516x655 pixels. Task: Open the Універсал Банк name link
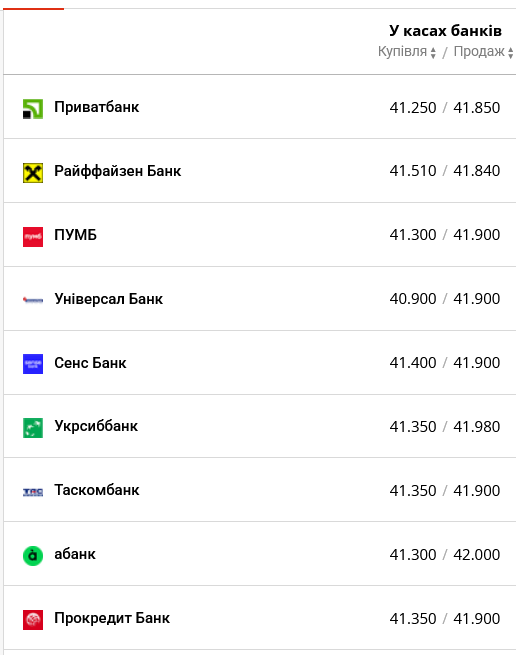[109, 299]
